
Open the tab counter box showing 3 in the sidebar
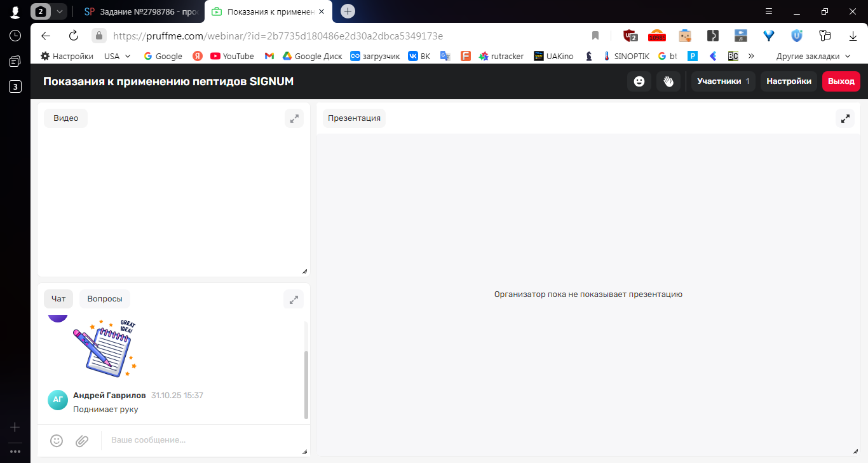click(x=15, y=86)
